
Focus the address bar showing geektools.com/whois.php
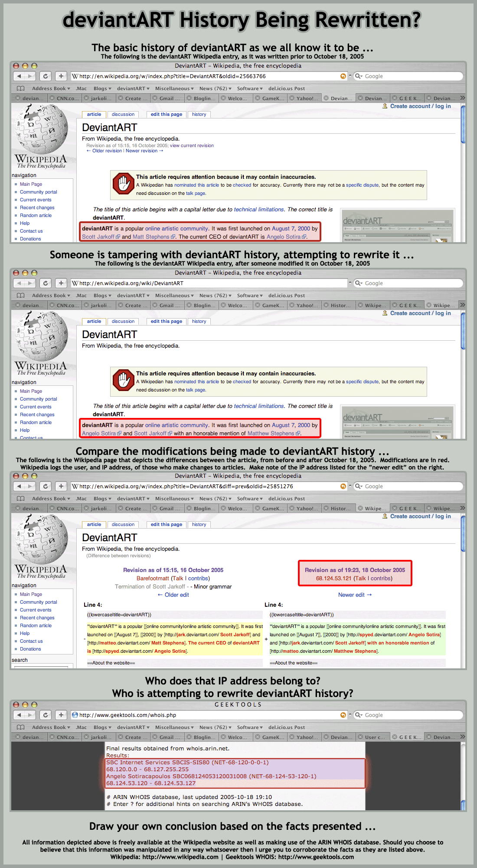tap(209, 715)
